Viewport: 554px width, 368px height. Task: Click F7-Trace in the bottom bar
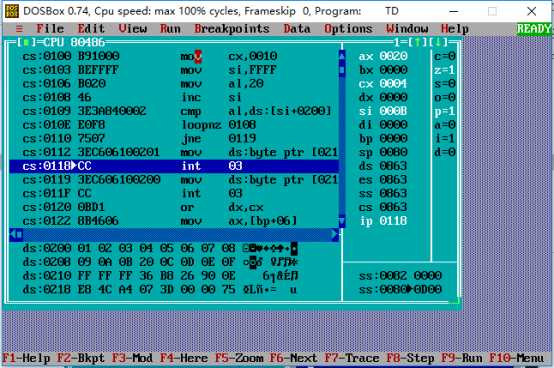tap(352, 358)
